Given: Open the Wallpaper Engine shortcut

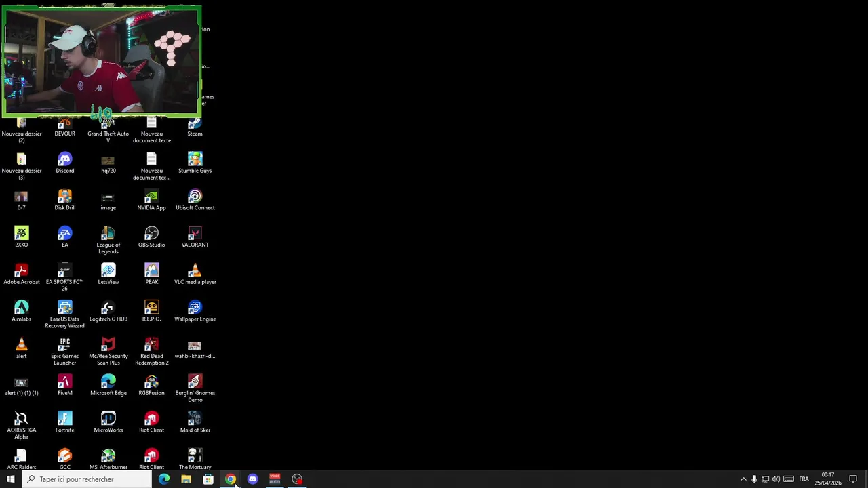Looking at the screenshot, I should [195, 312].
